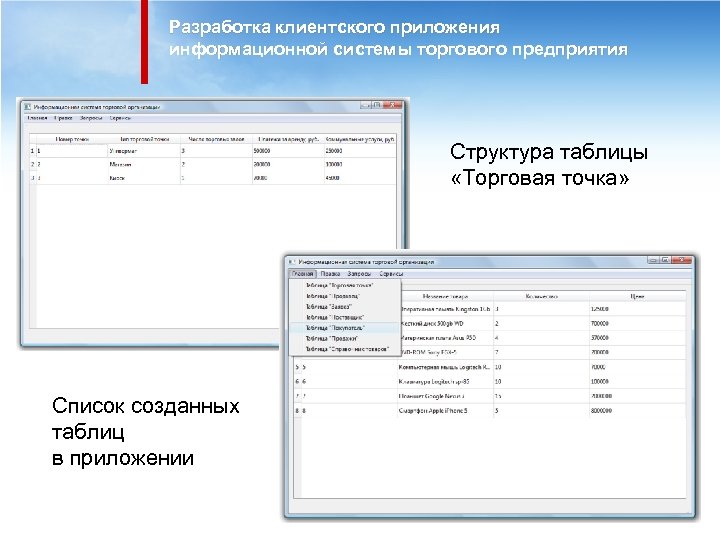Select the price cell in Материнская плата row
Image resolution: width=720 pixels, height=540 pixels.
click(x=637, y=338)
